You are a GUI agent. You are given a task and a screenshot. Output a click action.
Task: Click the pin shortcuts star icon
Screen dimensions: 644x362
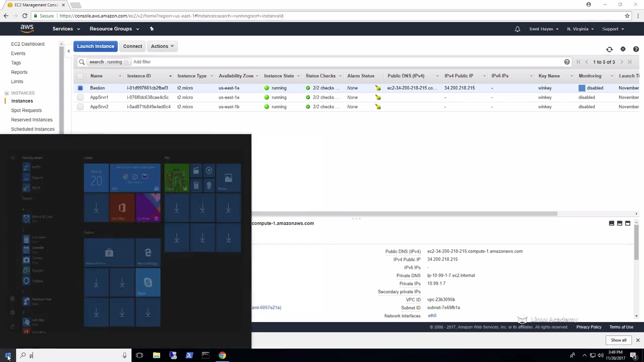point(151,29)
